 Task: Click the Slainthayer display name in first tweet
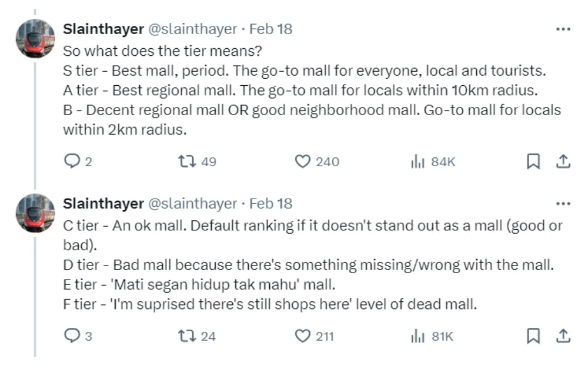pos(103,29)
